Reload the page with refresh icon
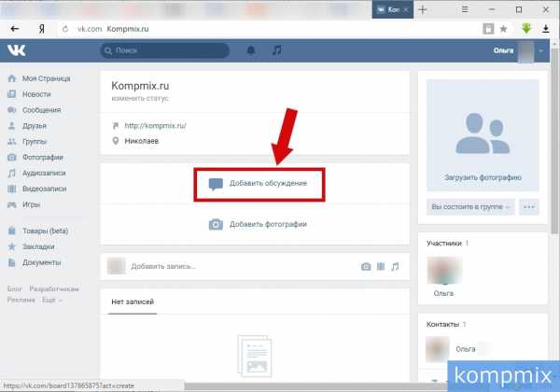560x392 pixels. tap(65, 29)
